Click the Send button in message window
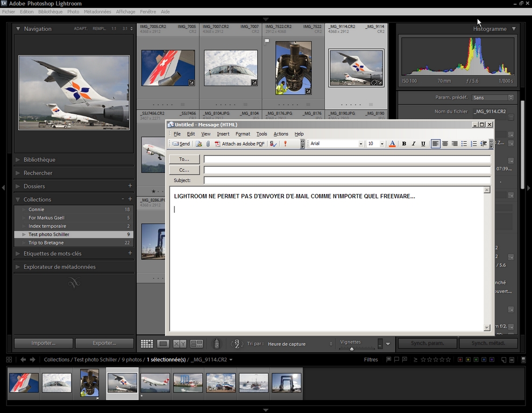 (x=181, y=144)
